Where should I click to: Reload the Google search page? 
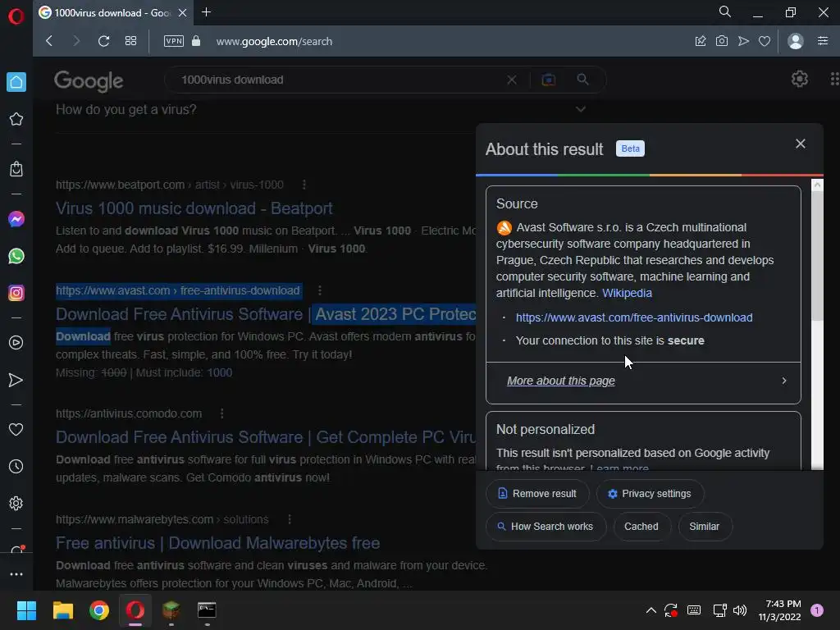point(104,41)
